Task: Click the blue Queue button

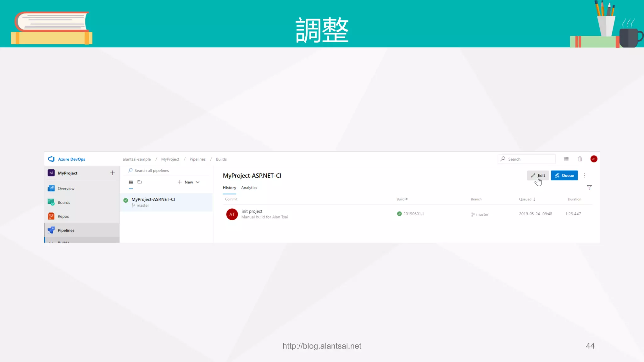Action: pos(564,175)
